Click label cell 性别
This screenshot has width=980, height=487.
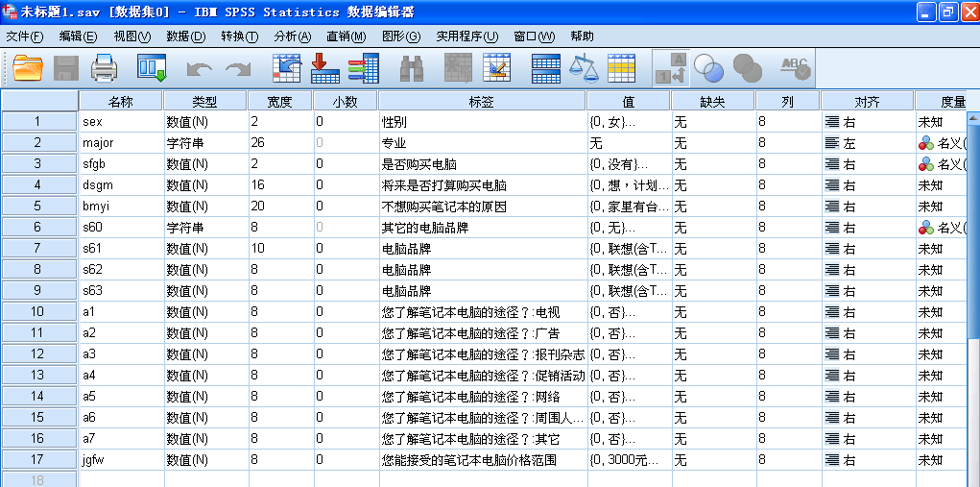tap(482, 122)
